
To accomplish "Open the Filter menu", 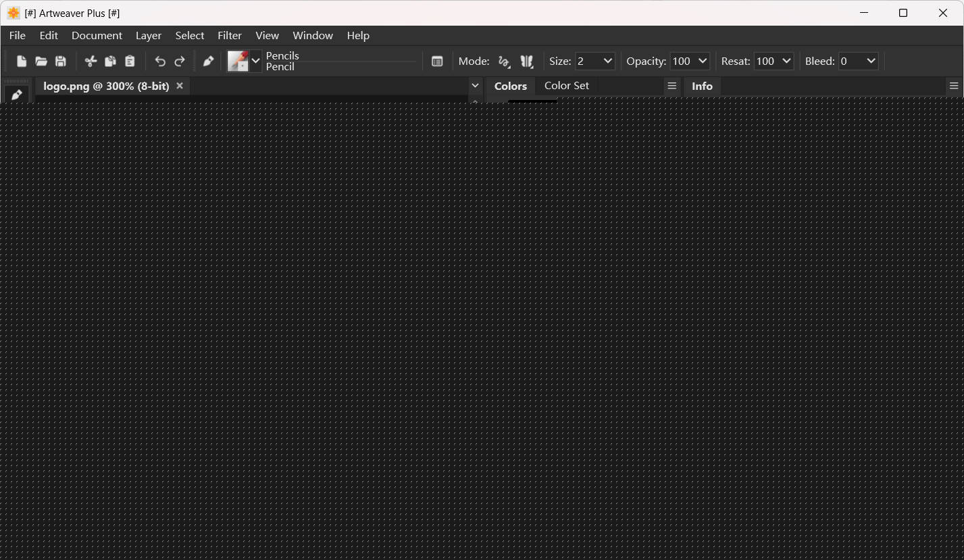I will (230, 36).
